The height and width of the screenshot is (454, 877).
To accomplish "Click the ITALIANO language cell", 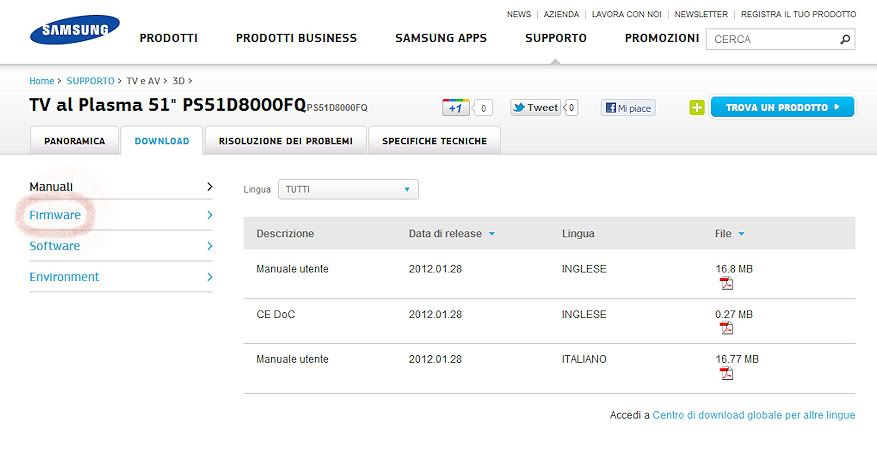I will 584,359.
